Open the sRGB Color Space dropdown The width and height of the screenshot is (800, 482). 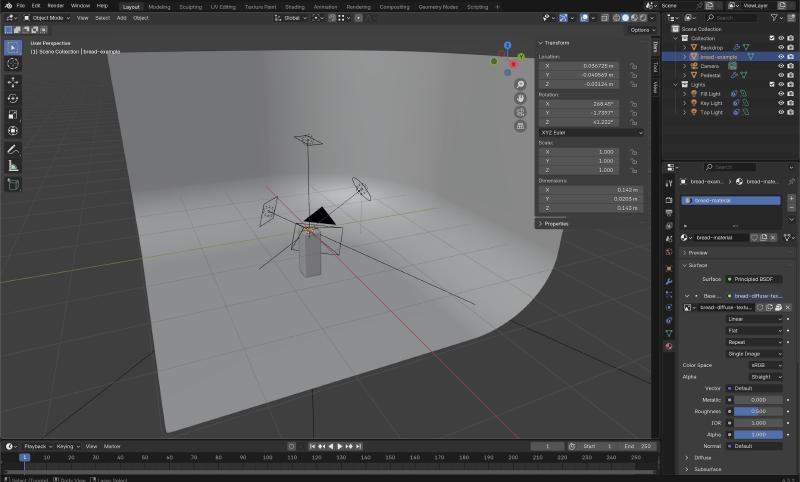[765, 365]
